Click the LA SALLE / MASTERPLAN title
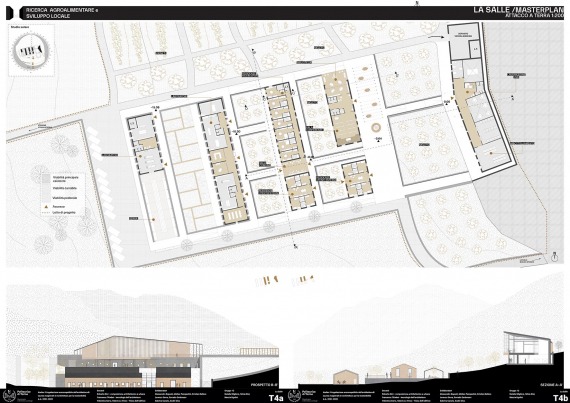 [518, 10]
